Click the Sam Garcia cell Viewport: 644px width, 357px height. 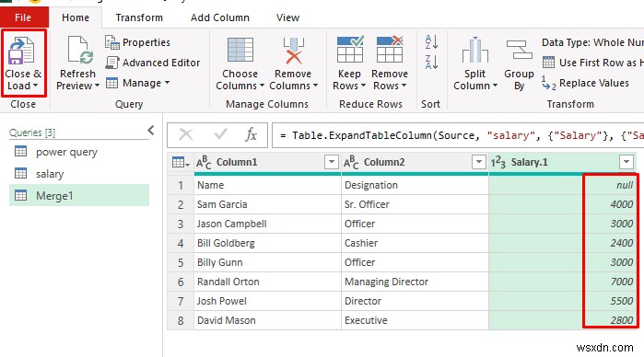[x=267, y=204]
